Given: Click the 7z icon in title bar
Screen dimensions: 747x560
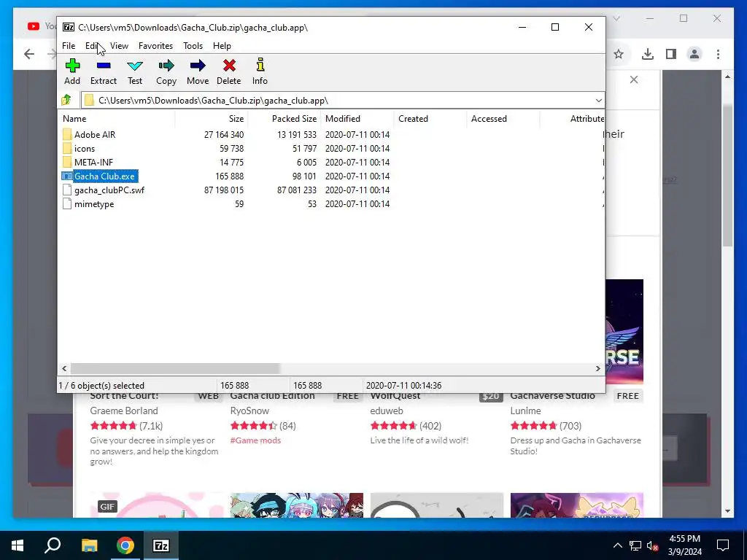Looking at the screenshot, I should click(x=69, y=27).
